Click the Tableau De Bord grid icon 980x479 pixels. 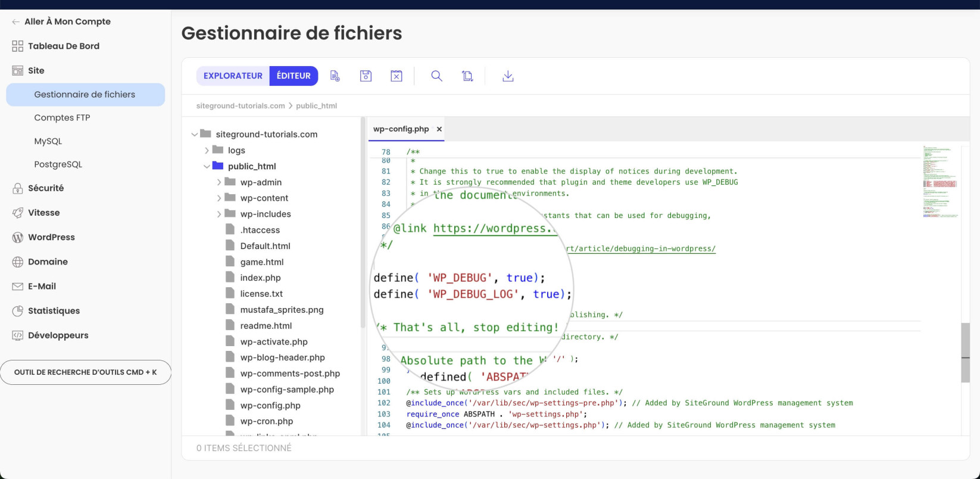tap(17, 46)
